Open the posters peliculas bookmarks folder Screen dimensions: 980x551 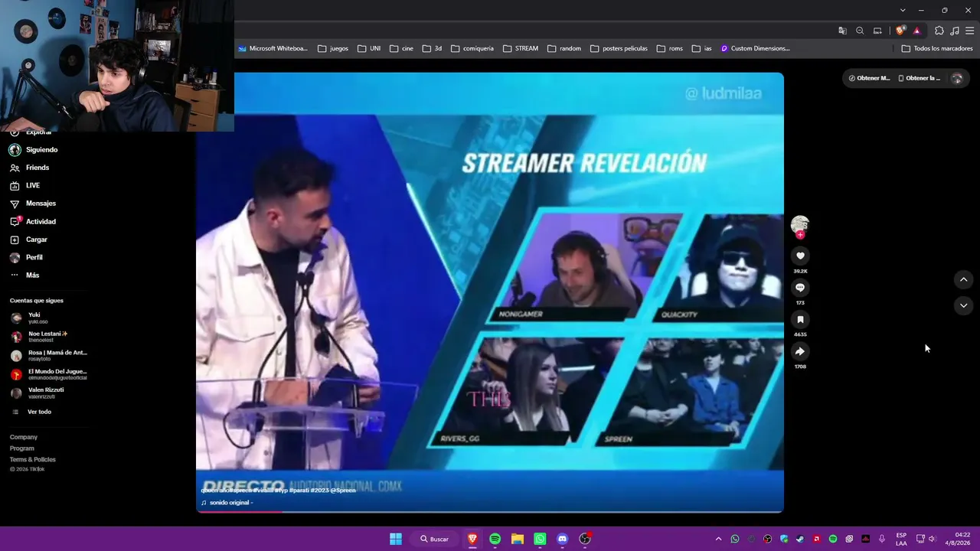(x=619, y=48)
